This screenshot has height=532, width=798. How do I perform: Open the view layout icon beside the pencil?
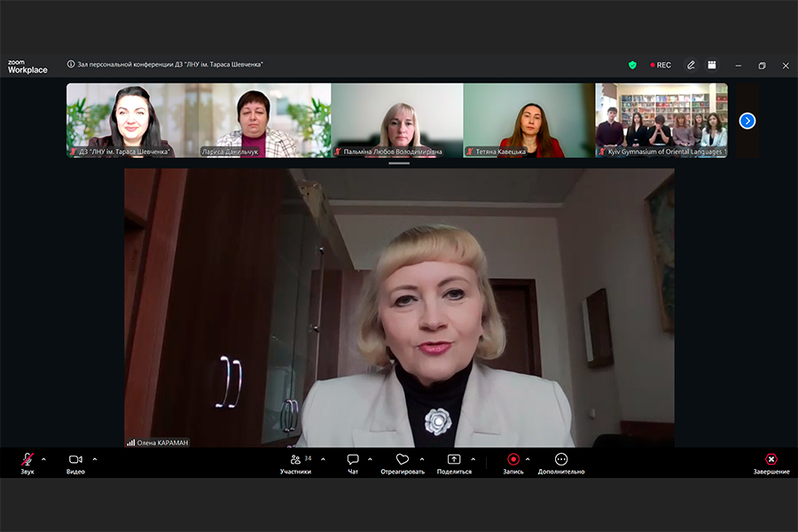point(712,65)
